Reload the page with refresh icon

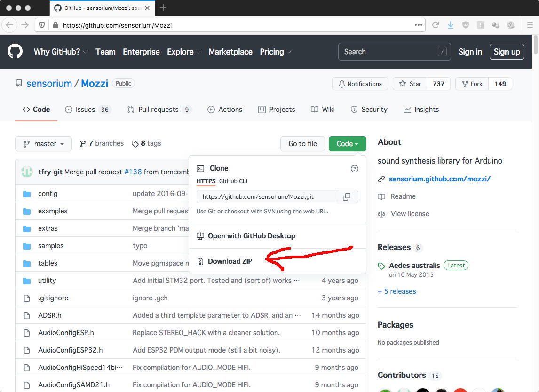point(436,25)
